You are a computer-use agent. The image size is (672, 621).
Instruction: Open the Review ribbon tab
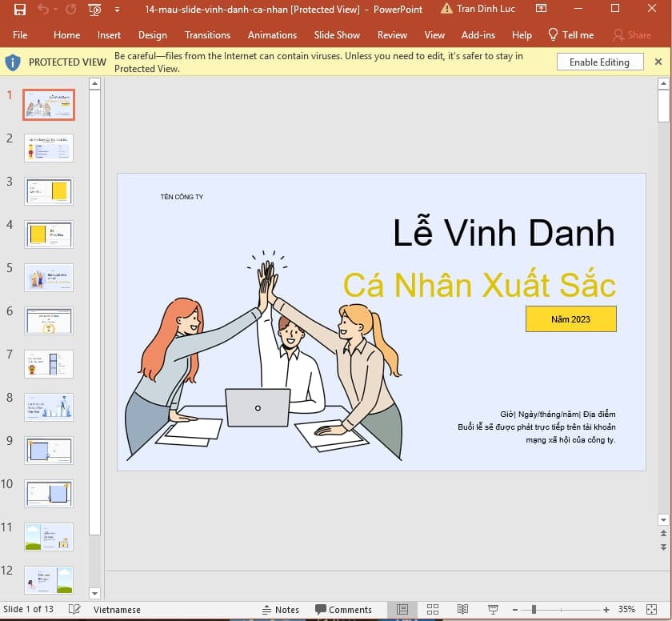click(392, 35)
